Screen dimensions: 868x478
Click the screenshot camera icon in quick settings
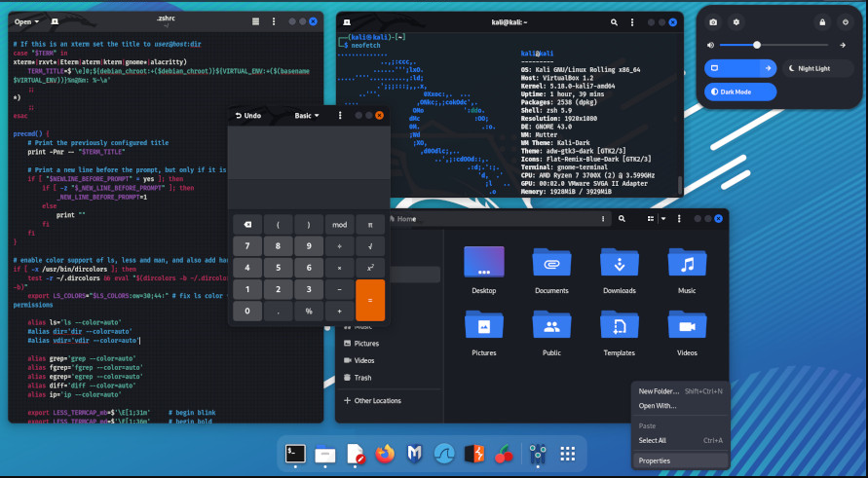[713, 21]
